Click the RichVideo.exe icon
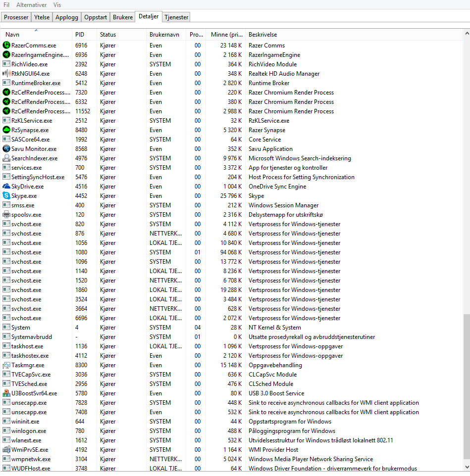Screen dimensions: 470x476 tap(6, 64)
